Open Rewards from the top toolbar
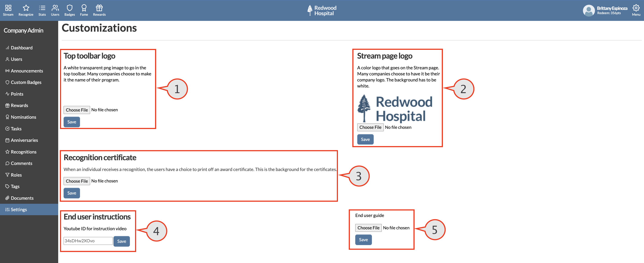This screenshot has width=644, height=263. point(99,10)
